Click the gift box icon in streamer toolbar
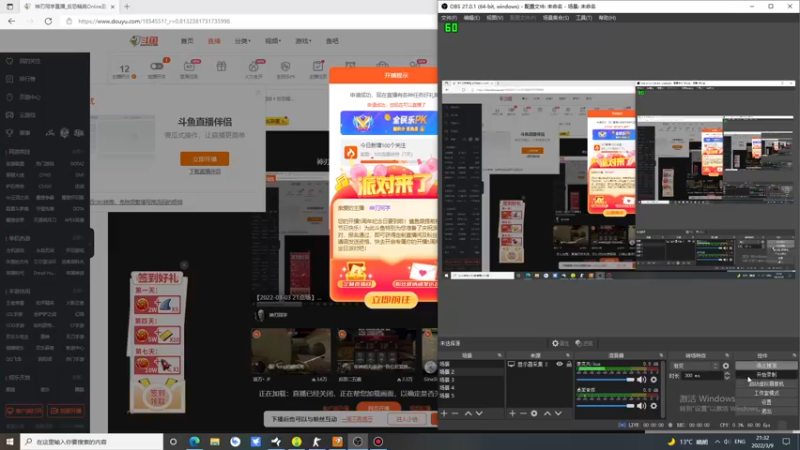 pos(221,66)
